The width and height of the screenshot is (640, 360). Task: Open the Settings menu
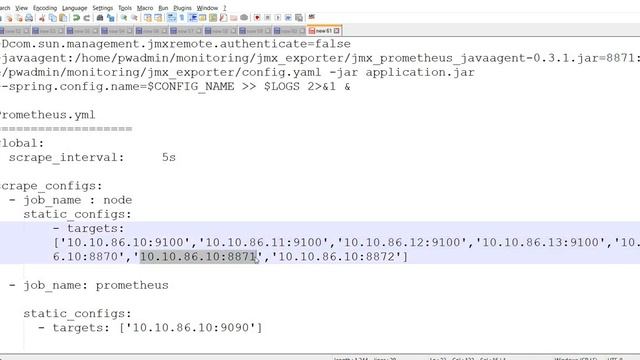coord(102,8)
